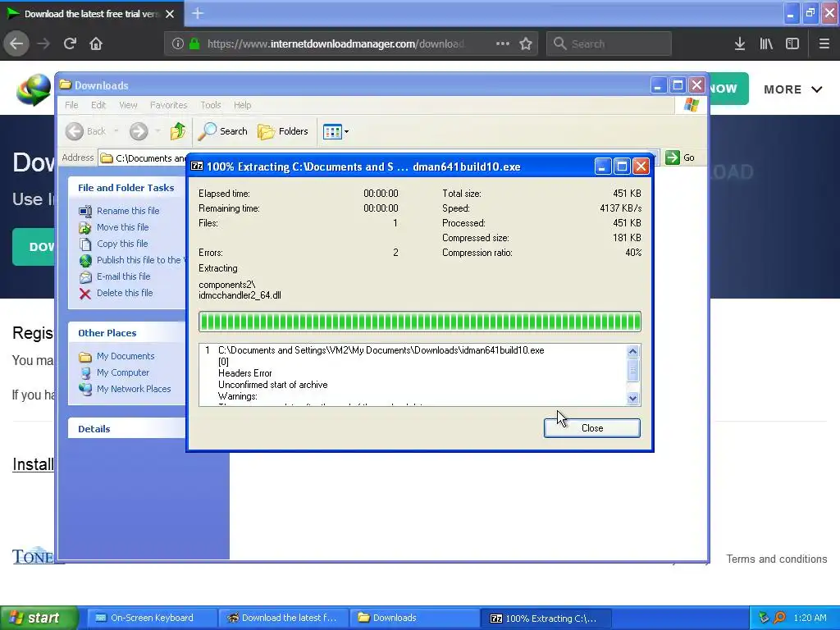The image size is (840, 630).
Task: Click Explorer Forward arrow button
Action: 139,130
